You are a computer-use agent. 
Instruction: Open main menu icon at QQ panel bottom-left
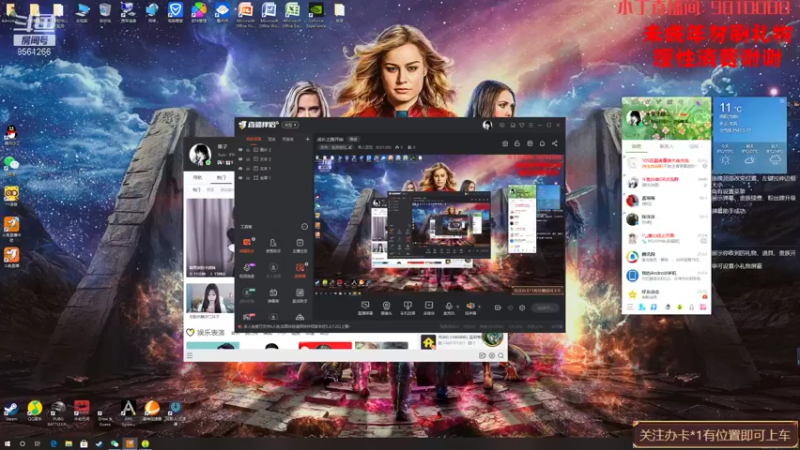tap(630, 307)
